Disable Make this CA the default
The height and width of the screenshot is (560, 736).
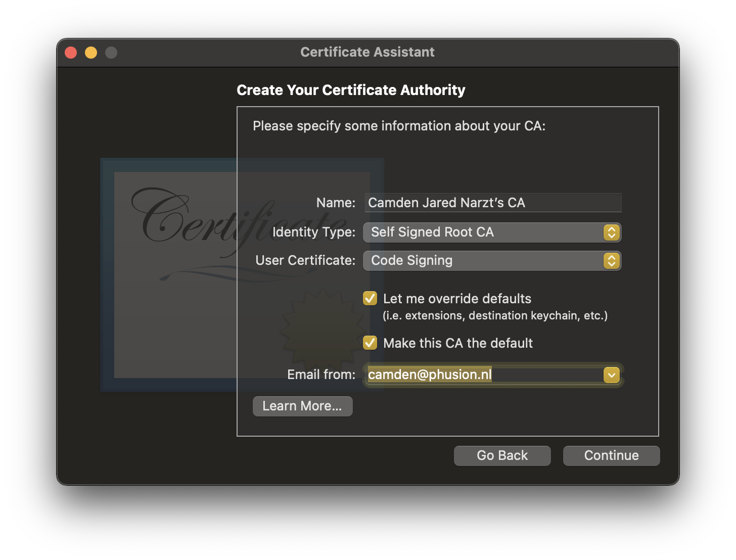click(x=370, y=343)
